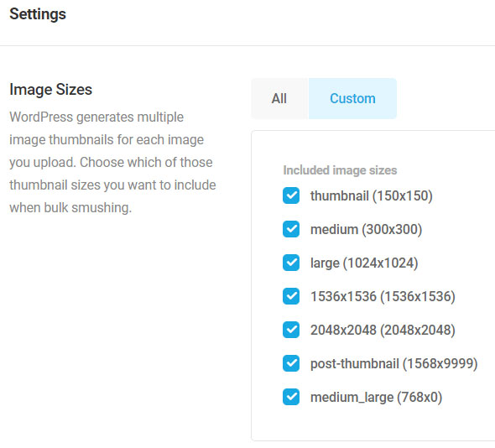
Task: Click the 'medium (300x300)' label text
Action: click(x=366, y=230)
